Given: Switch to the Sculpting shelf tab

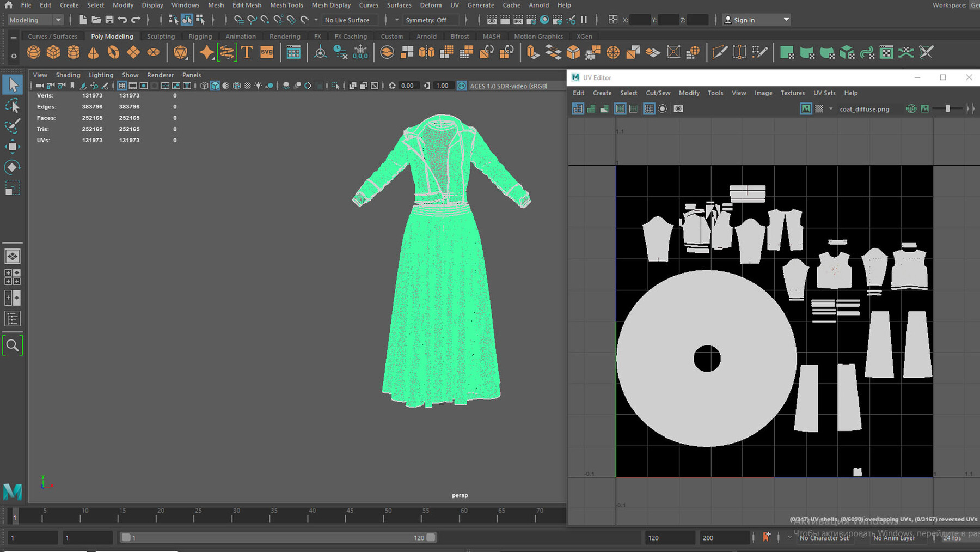Looking at the screenshot, I should pyautogui.click(x=161, y=36).
